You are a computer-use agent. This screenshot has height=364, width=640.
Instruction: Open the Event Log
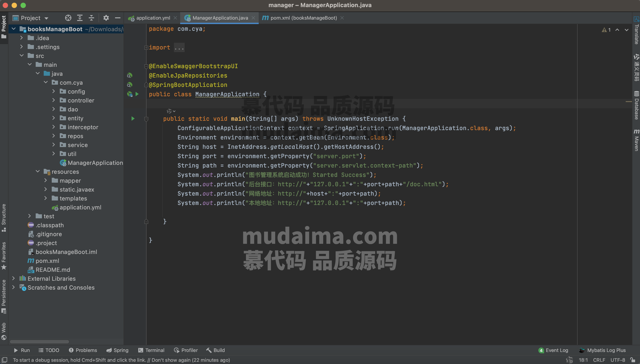click(553, 350)
